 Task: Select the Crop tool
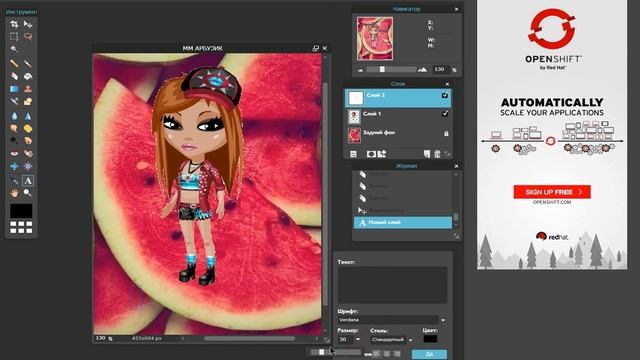[14, 24]
